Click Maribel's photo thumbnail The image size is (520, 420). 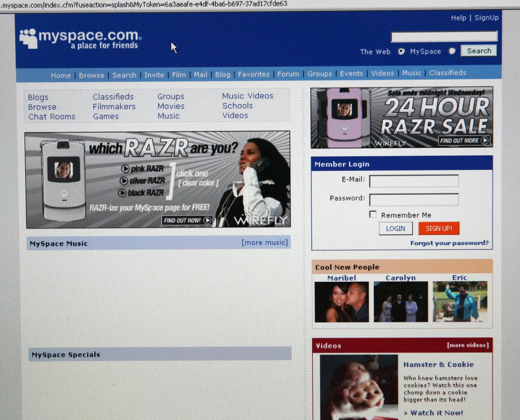(x=341, y=301)
